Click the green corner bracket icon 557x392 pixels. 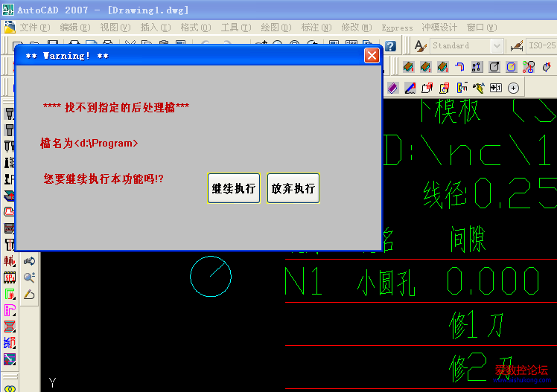pyautogui.click(x=9, y=294)
